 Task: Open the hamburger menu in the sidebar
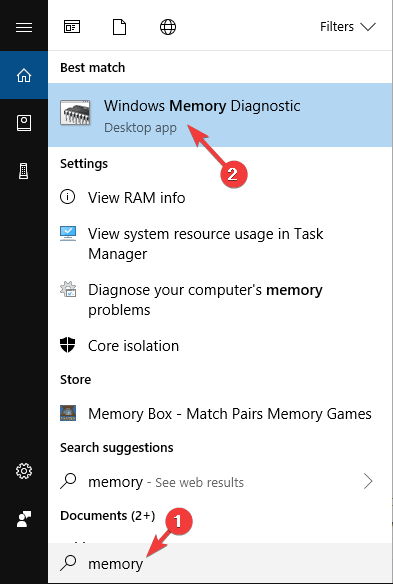pyautogui.click(x=24, y=27)
